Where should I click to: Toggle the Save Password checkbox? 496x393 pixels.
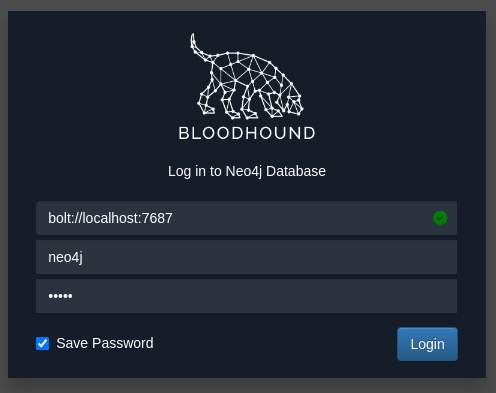click(42, 344)
